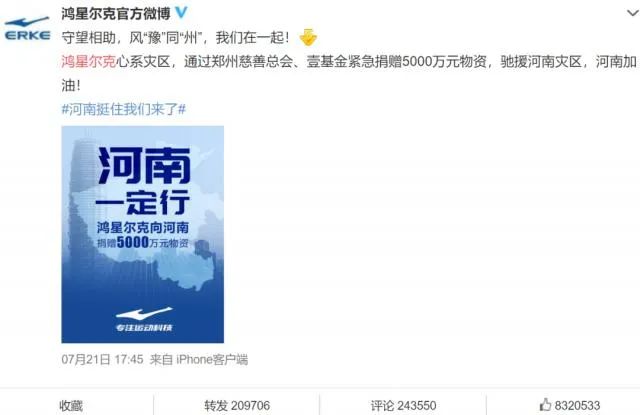Click the 专注运动科技 slogan in poster
Screen dimensions: 640x415
144,328
